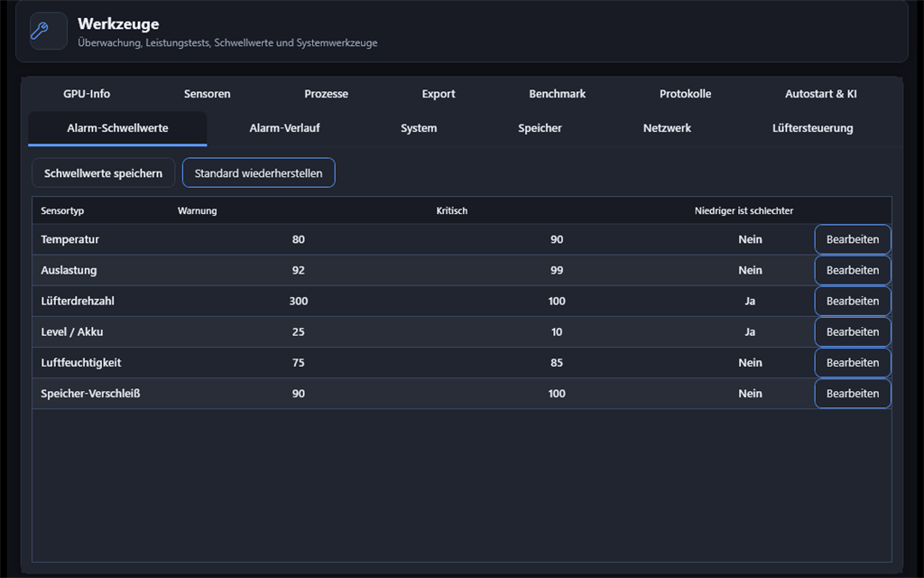This screenshot has width=924, height=578.
Task: Edit the Temperatur threshold row
Action: tap(853, 239)
